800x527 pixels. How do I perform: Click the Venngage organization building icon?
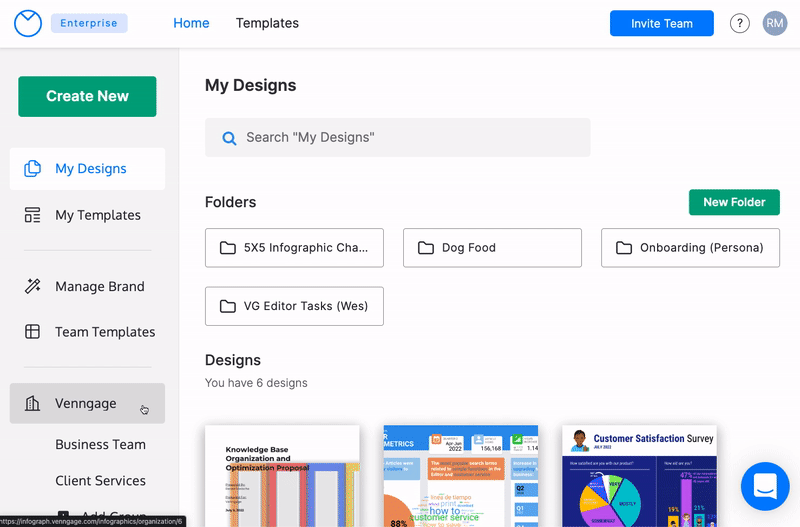pos(33,404)
